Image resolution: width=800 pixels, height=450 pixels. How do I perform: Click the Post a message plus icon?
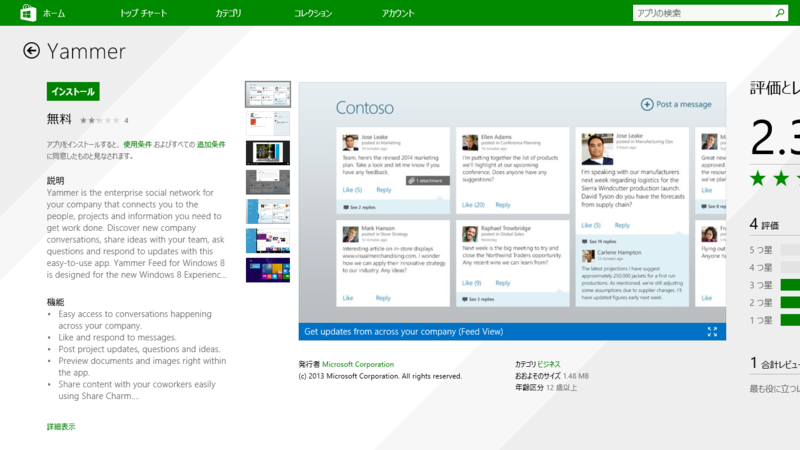click(x=647, y=104)
